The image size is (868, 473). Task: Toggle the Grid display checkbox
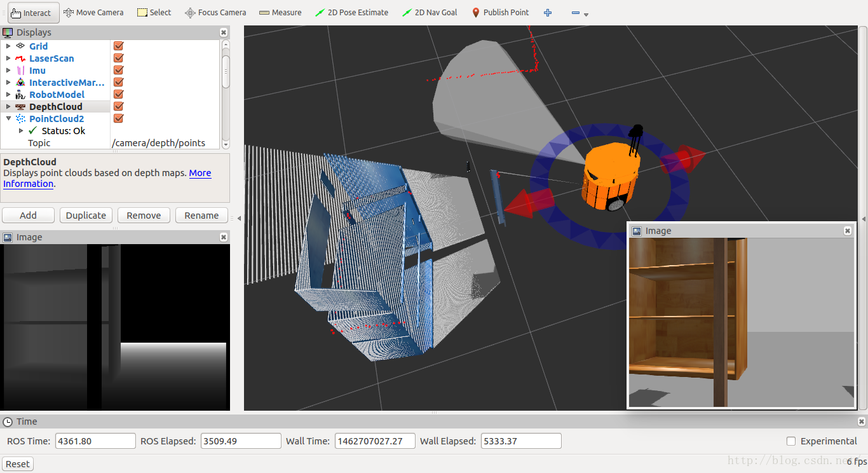coord(118,46)
